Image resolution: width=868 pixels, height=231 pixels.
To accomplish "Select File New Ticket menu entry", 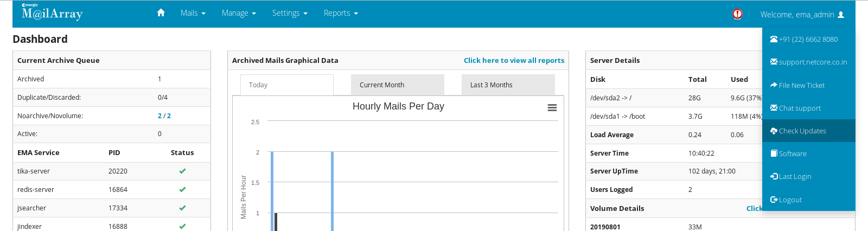I will (809, 85).
